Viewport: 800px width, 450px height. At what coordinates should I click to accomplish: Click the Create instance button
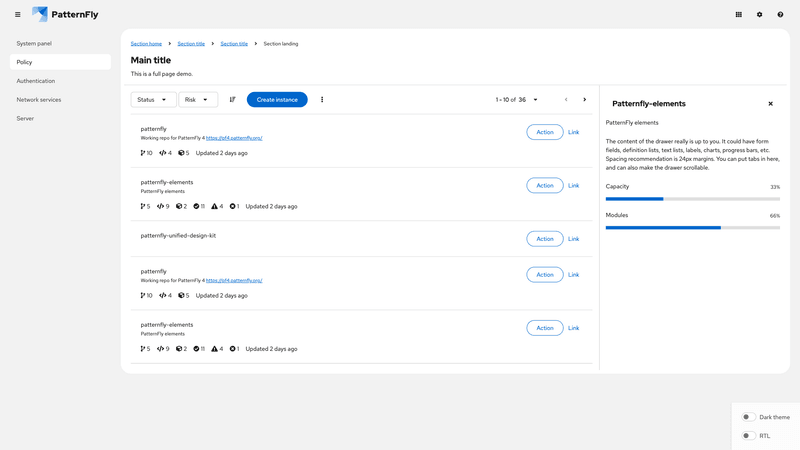pyautogui.click(x=277, y=99)
